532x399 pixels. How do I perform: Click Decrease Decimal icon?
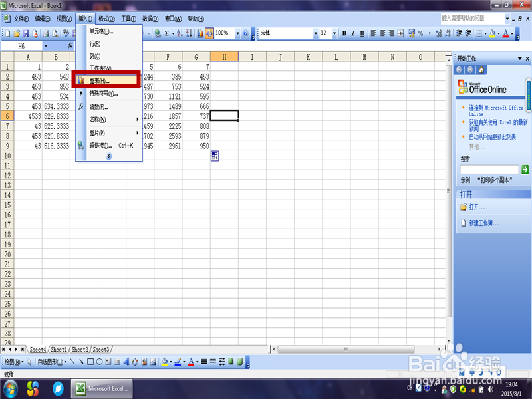pyautogui.click(x=448, y=33)
